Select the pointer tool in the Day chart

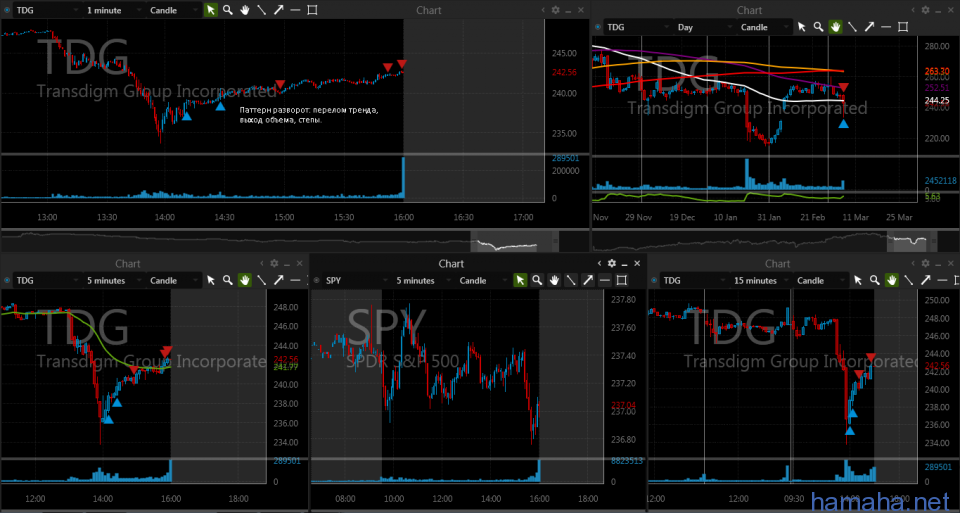801,27
